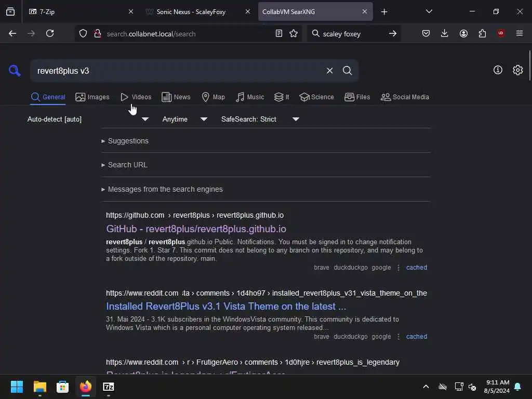The image size is (532, 399).
Task: Switch to the Music category
Action: (x=250, y=97)
